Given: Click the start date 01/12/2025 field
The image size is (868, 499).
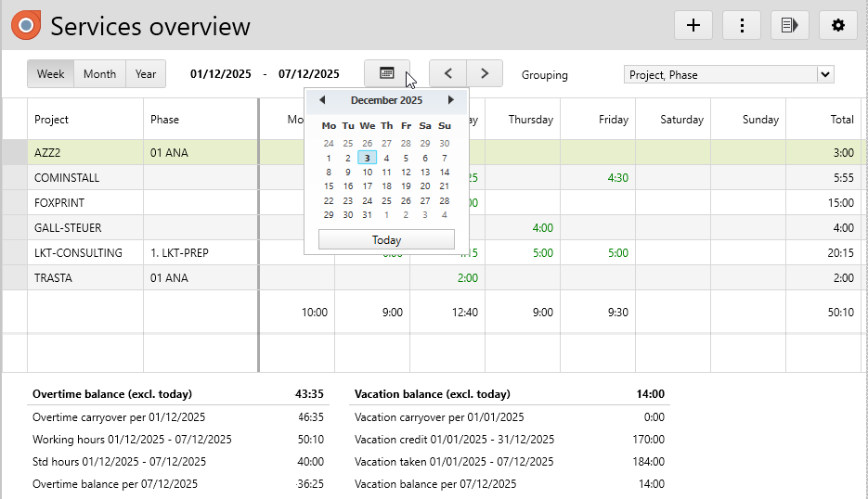Looking at the screenshot, I should click(x=221, y=74).
